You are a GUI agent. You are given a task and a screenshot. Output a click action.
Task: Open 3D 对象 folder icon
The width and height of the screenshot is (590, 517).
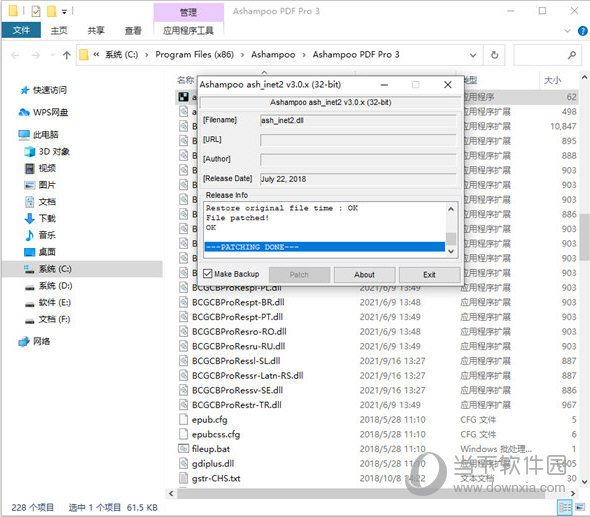click(x=29, y=151)
